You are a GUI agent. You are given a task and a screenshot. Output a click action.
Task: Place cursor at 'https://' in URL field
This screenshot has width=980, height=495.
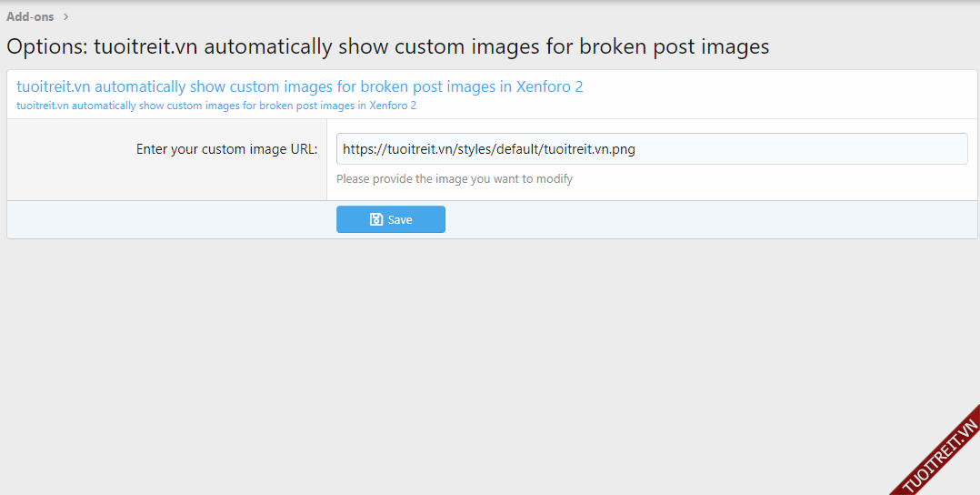click(x=359, y=149)
